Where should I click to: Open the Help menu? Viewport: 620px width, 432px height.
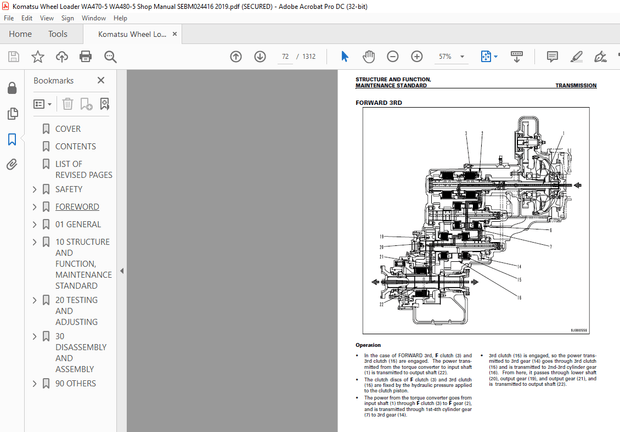coord(120,18)
